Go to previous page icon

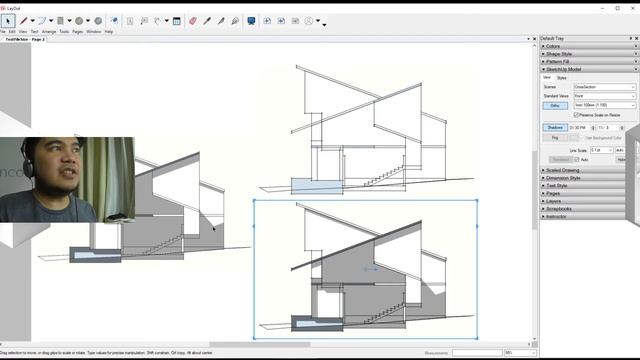(x=281, y=21)
